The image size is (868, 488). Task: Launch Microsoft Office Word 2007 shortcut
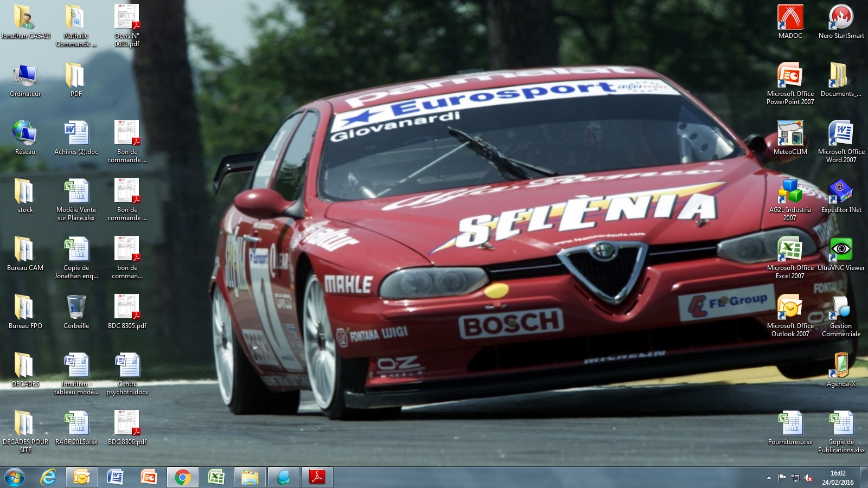[x=841, y=142]
